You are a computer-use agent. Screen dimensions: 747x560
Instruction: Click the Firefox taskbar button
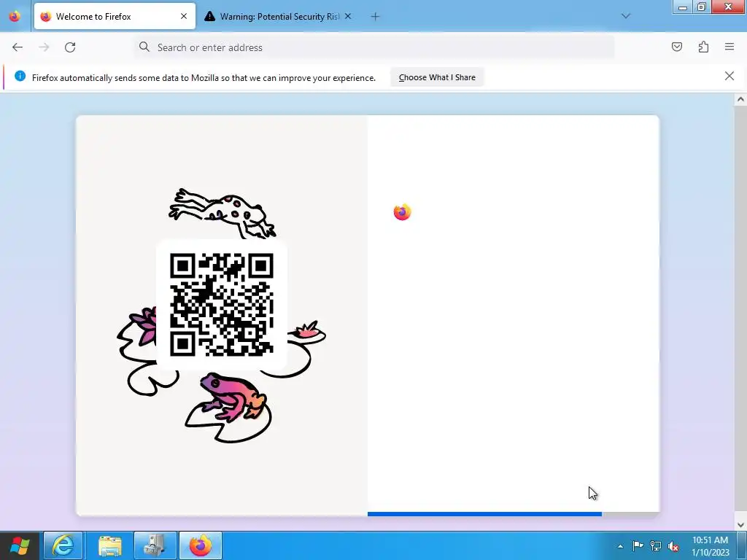coord(200,545)
